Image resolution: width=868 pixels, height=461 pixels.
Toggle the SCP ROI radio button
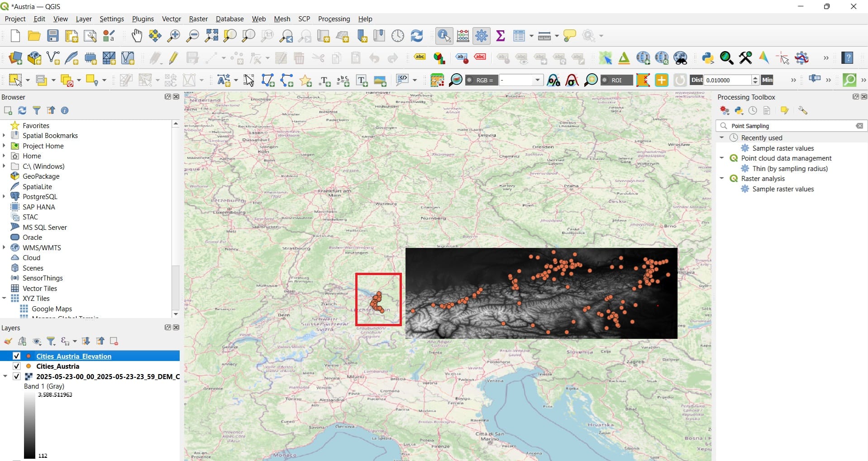click(x=604, y=80)
